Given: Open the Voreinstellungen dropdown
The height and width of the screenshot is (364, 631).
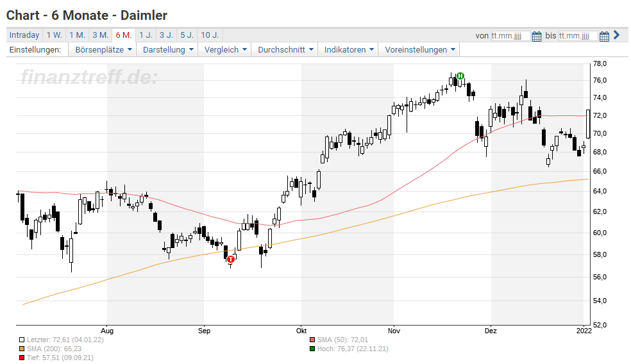Looking at the screenshot, I should 420,50.
